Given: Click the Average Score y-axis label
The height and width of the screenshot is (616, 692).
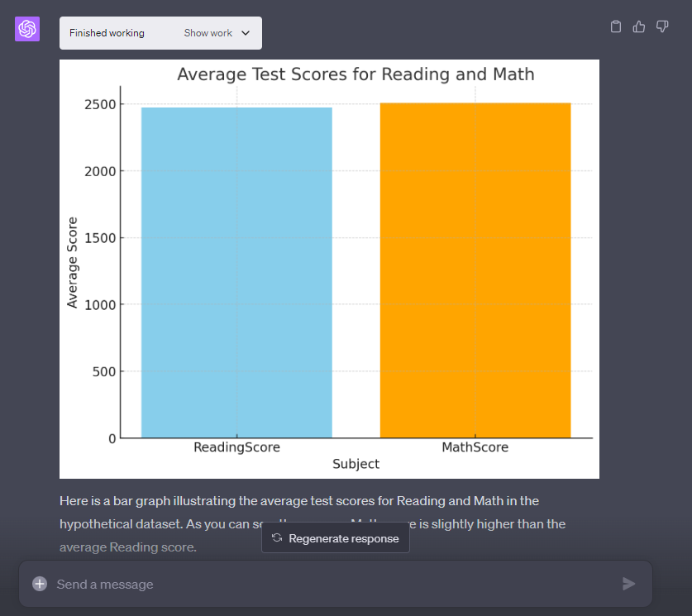Looking at the screenshot, I should tap(73, 262).
